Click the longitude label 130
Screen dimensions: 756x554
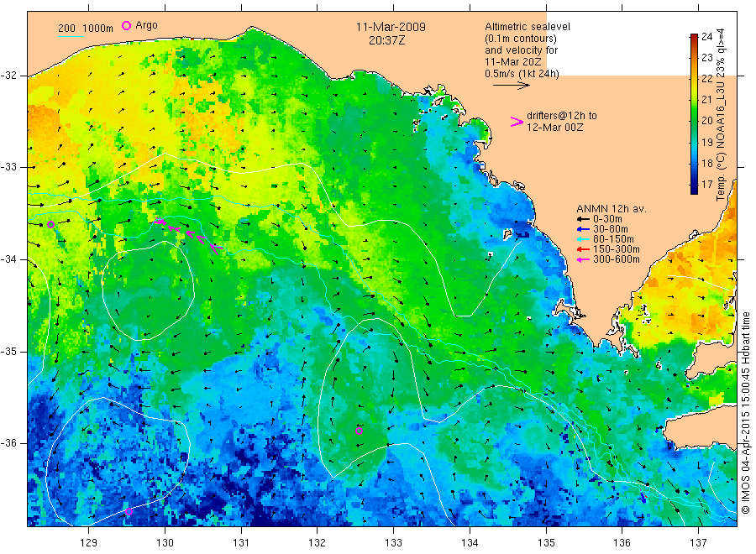click(x=165, y=543)
